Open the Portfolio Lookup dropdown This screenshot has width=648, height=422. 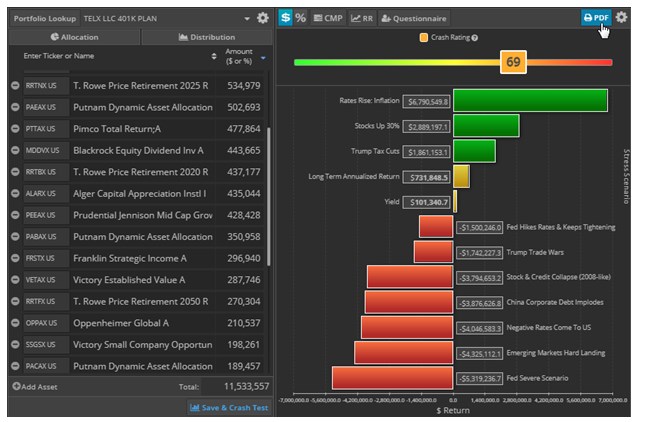point(247,18)
